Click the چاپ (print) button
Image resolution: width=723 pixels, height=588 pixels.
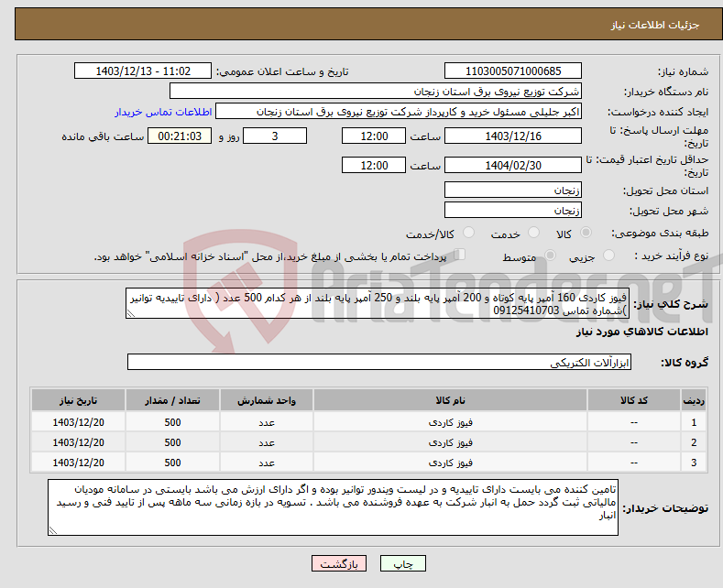(x=402, y=563)
